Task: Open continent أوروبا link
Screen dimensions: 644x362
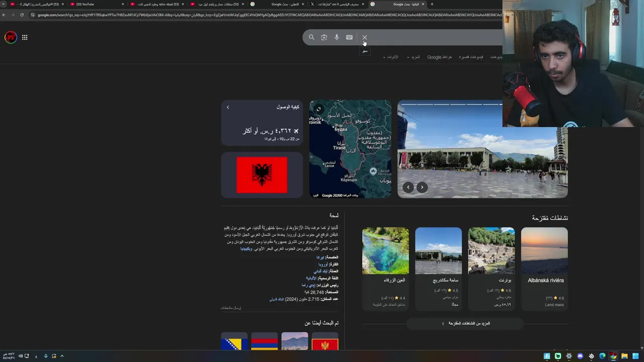Action: [323, 264]
